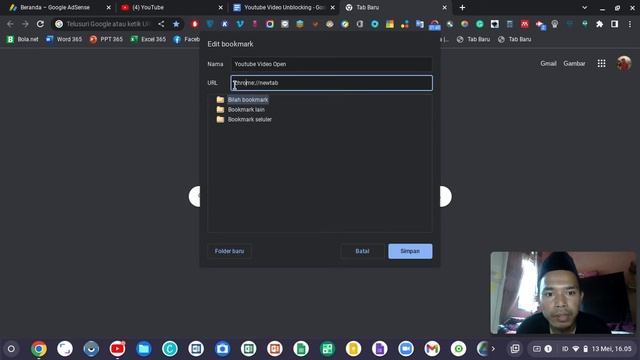640x360 pixels.
Task: Open the Camera app on the shelf
Action: (222, 349)
